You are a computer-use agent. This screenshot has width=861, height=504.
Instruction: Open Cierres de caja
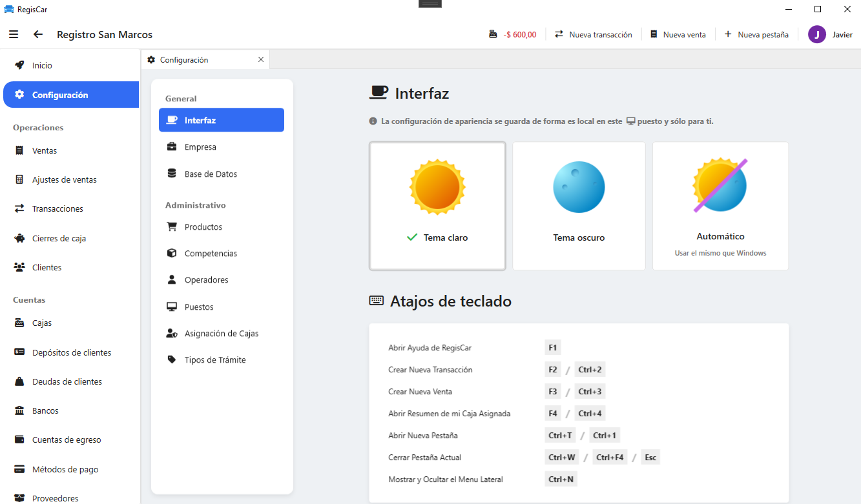[x=60, y=237]
